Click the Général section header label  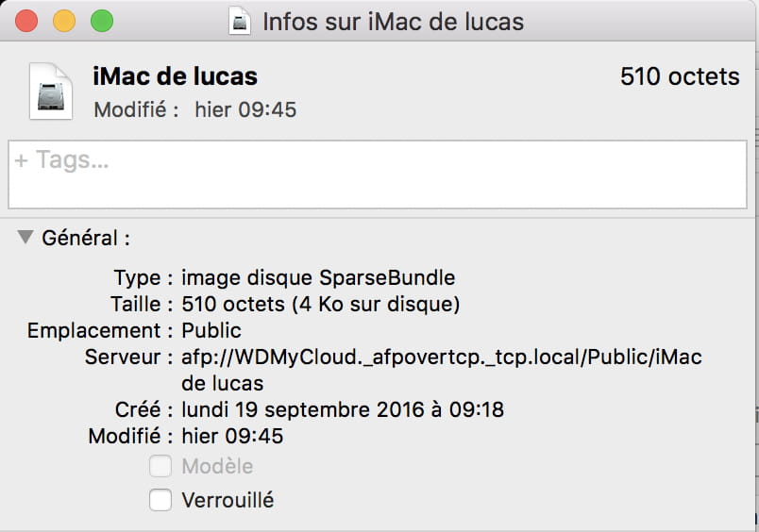[86, 238]
